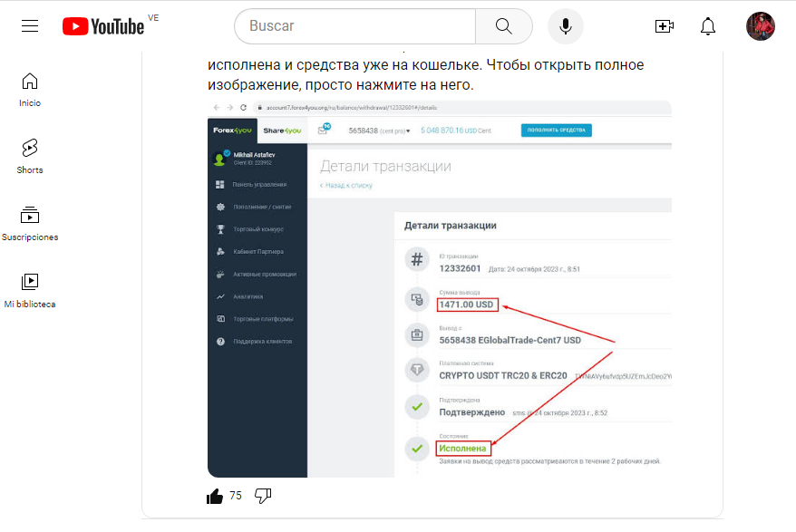Click the magnifier search button

(x=503, y=26)
